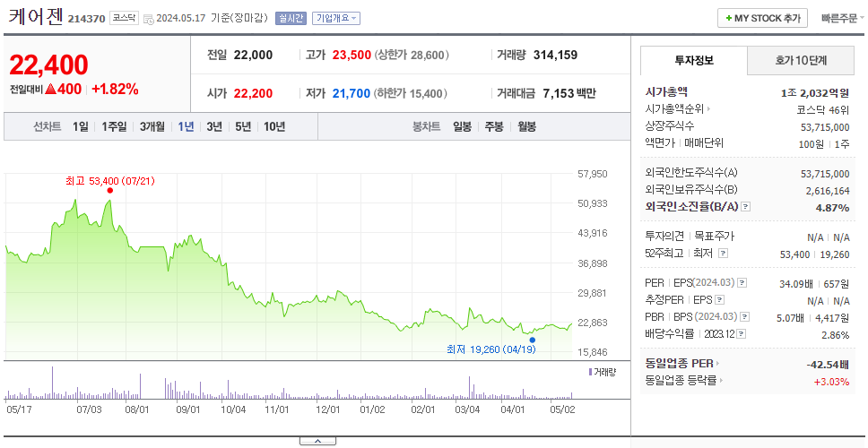Click the MY STOCK 추가 button
This screenshot has width=868, height=448.
[x=763, y=18]
